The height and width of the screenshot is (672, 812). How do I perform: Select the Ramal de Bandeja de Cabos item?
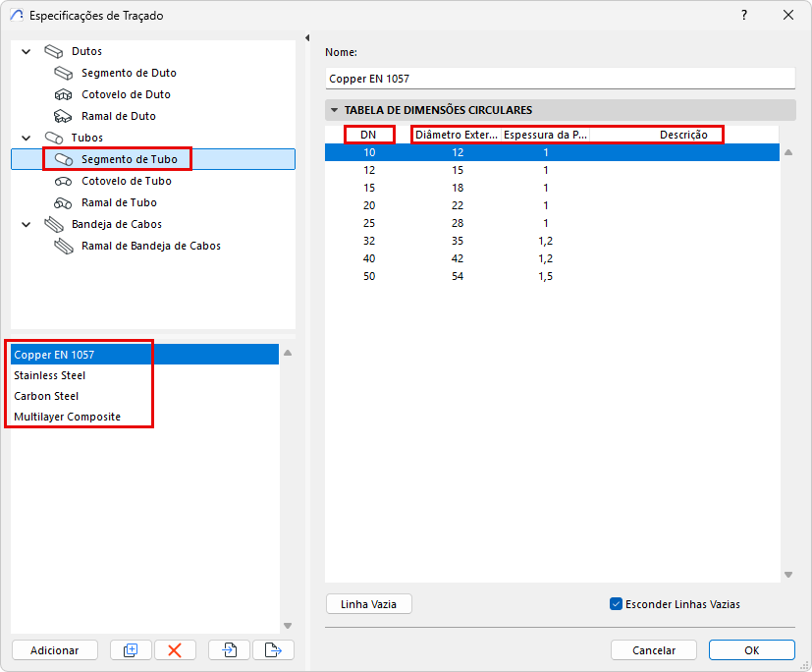(151, 247)
